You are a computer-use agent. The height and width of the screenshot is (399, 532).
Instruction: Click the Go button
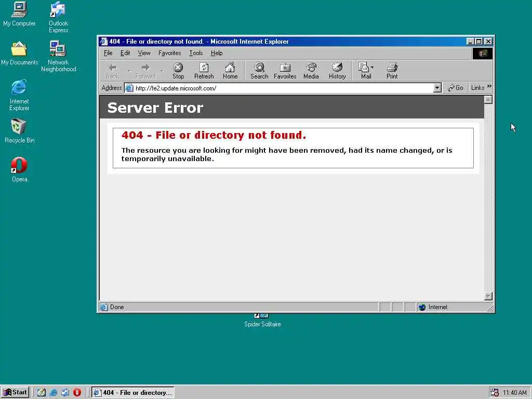coord(455,88)
